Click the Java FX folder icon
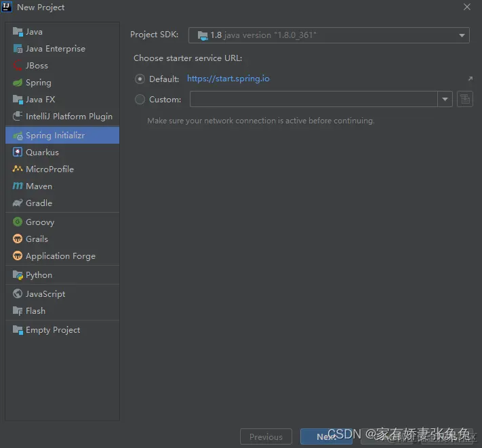Screen dimensions: 482x448 pyautogui.click(x=18, y=99)
